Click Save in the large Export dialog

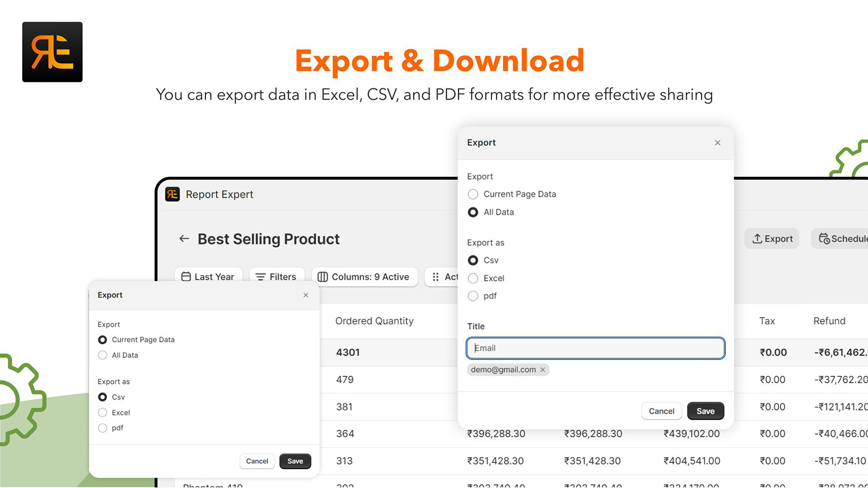point(705,411)
